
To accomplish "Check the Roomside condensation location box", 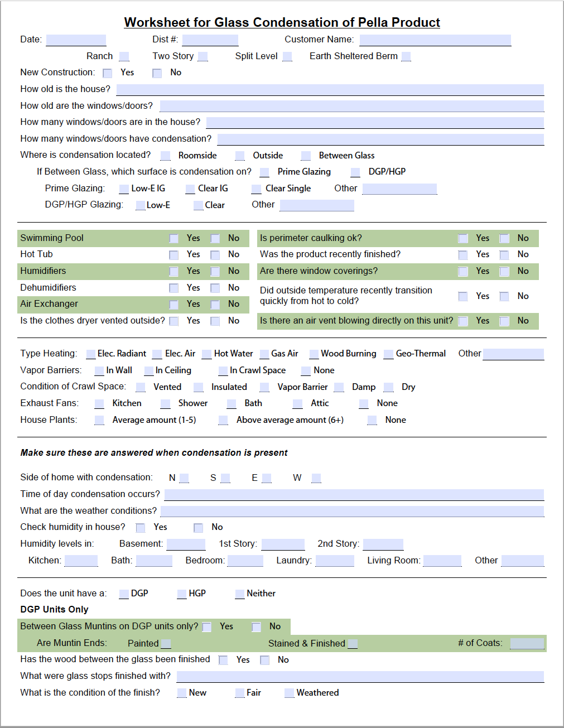I will pyautogui.click(x=165, y=155).
